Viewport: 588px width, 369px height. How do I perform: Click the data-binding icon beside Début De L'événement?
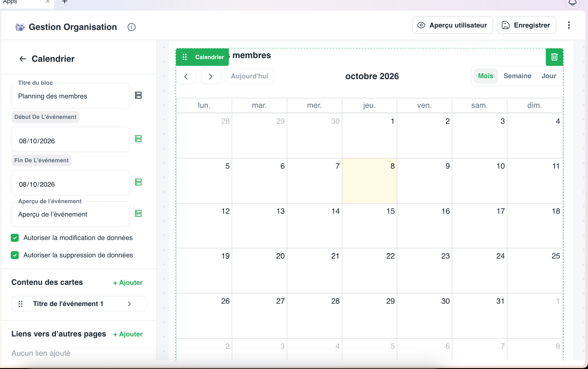point(138,139)
